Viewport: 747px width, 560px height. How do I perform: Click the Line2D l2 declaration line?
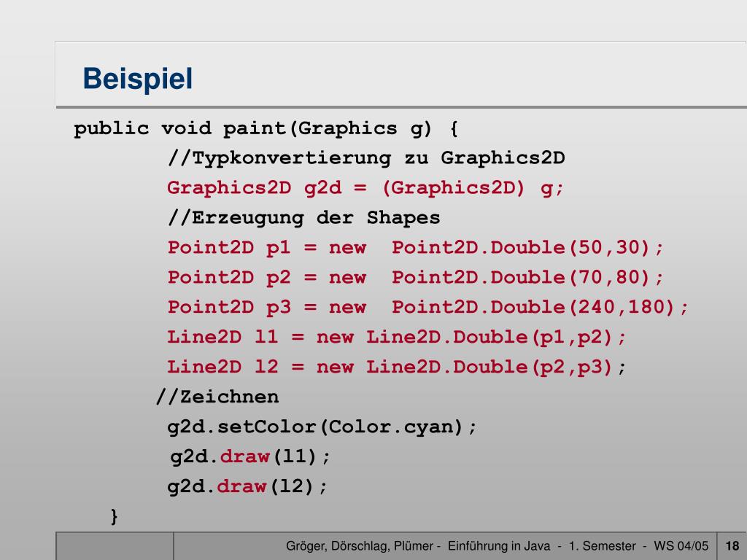[396, 367]
